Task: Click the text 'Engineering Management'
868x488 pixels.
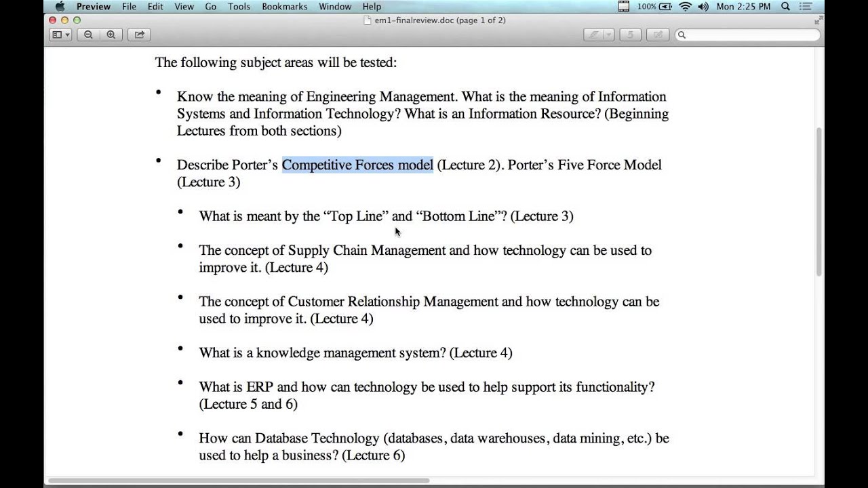Action: point(380,96)
